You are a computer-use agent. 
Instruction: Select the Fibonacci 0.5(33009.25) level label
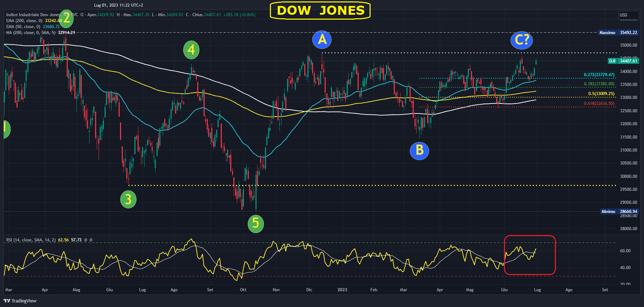[601, 94]
